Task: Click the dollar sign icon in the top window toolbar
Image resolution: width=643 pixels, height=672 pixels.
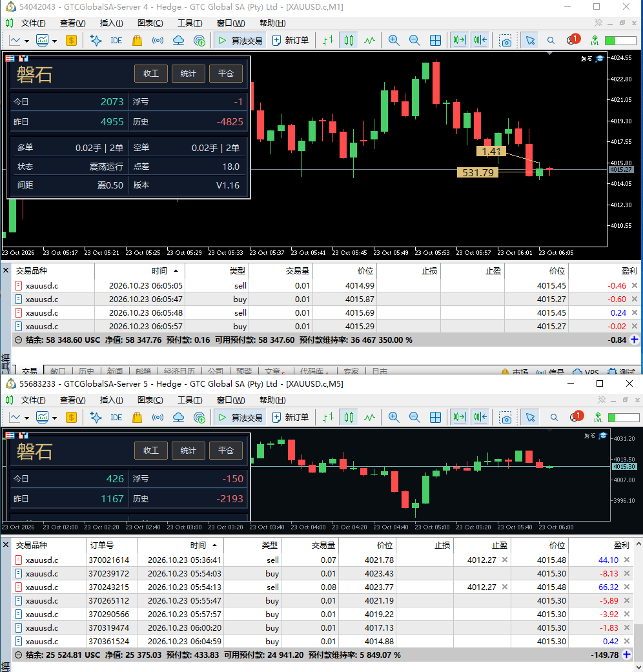Action: tap(71, 41)
